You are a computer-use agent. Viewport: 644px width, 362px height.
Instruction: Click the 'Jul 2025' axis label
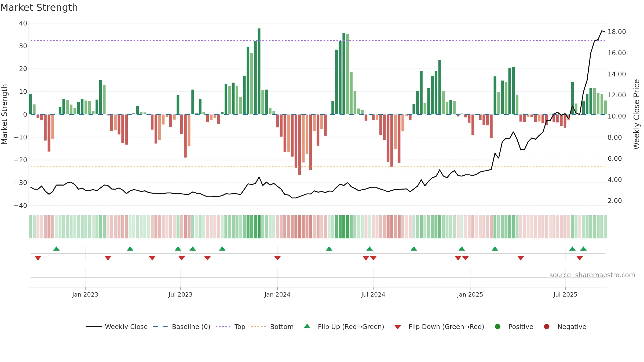point(565,294)
